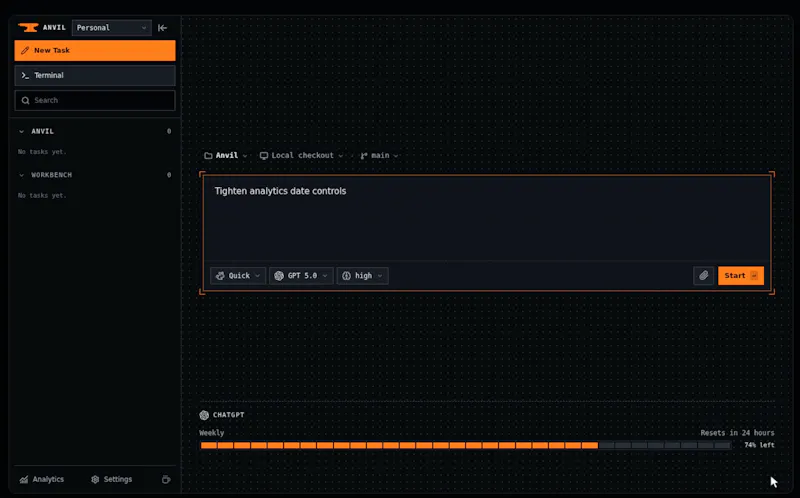The height and width of the screenshot is (498, 800).
Task: Click the CHATGPT usage heading
Action: pyautogui.click(x=229, y=415)
